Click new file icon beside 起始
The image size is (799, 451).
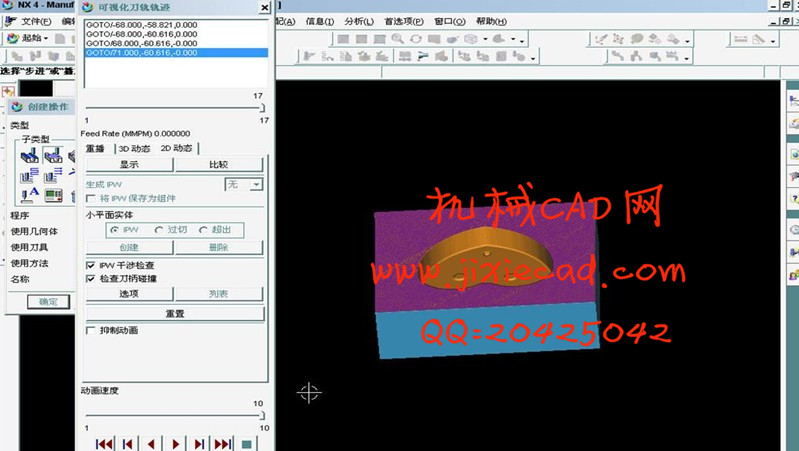click(60, 39)
